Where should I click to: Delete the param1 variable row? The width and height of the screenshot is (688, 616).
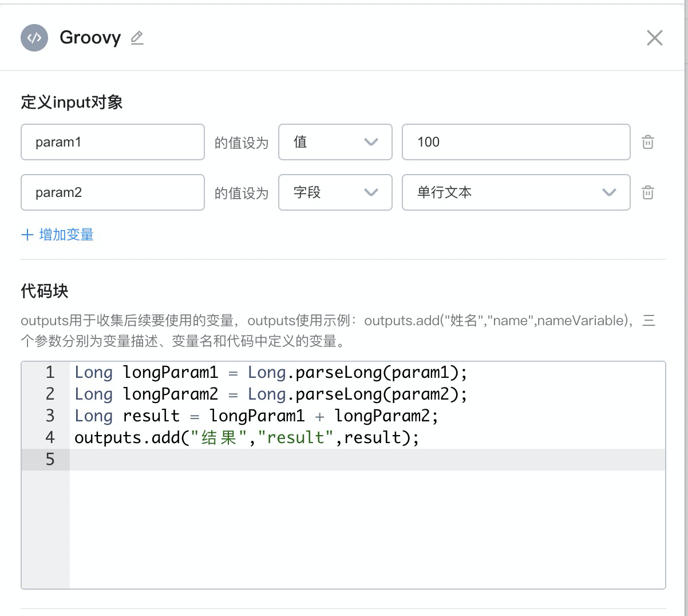pyautogui.click(x=648, y=142)
